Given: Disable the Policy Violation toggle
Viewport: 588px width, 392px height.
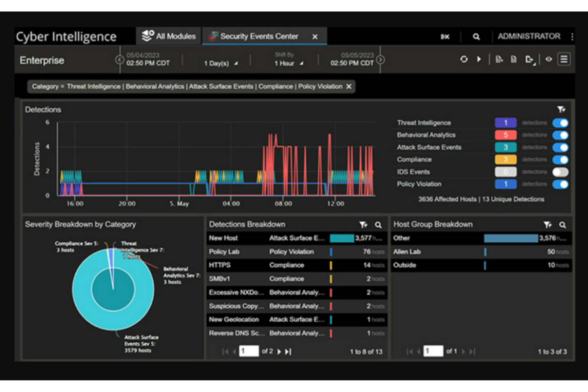Looking at the screenshot, I should pos(561,184).
